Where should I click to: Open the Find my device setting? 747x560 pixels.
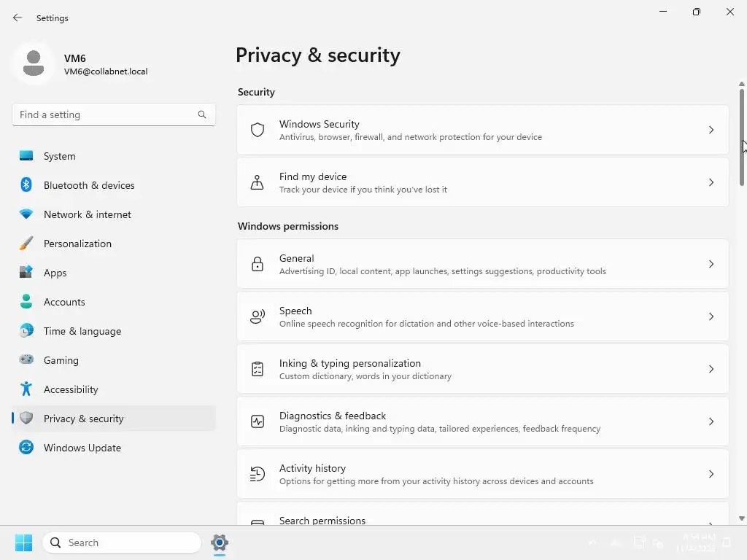coord(481,182)
